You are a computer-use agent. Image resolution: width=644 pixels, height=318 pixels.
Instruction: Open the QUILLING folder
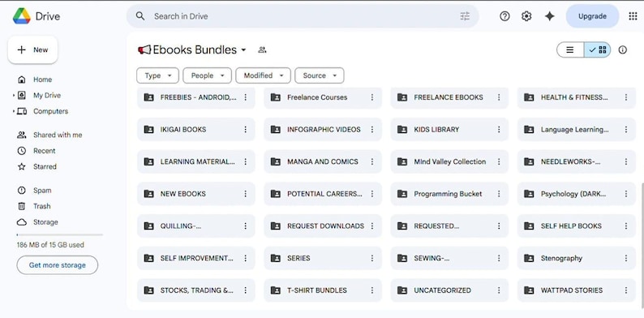tap(196, 226)
